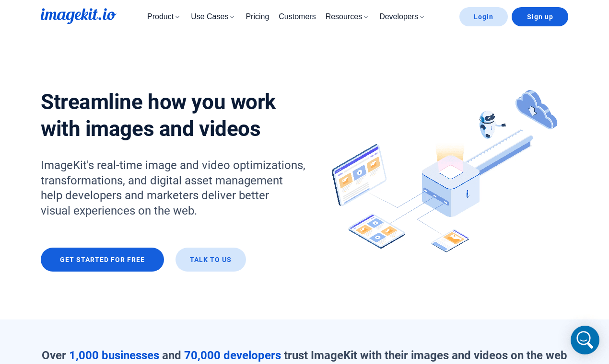Click the hero isometric illustration

[445, 171]
